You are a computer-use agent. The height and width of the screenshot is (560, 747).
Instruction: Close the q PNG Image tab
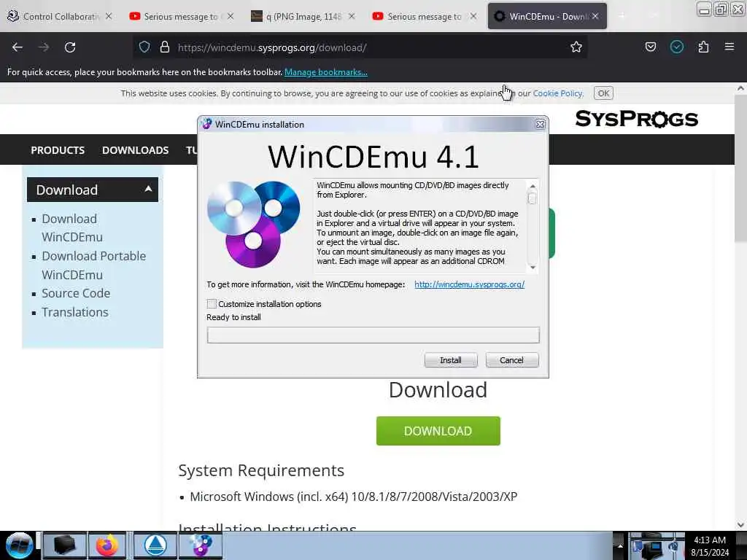pos(352,16)
